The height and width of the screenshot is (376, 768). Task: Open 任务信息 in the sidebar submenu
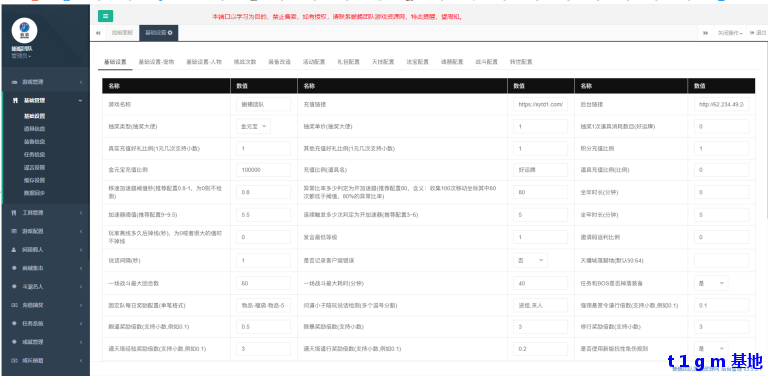coord(34,154)
